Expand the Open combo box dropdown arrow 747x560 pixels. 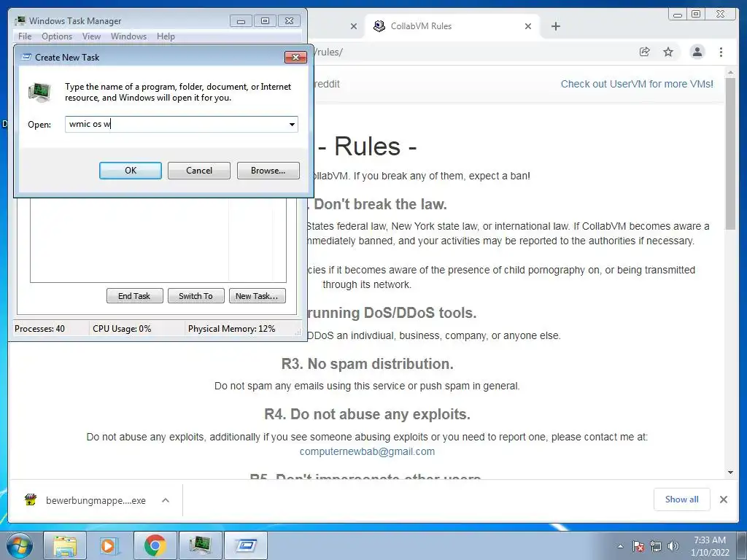pyautogui.click(x=292, y=124)
